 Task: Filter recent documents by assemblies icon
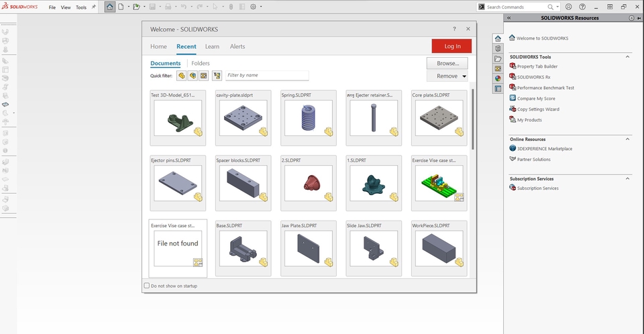point(193,76)
